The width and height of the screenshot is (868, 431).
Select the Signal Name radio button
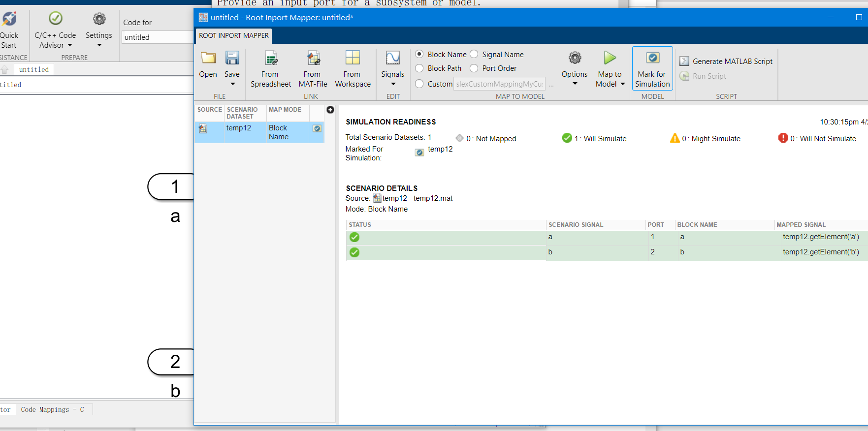click(x=474, y=54)
